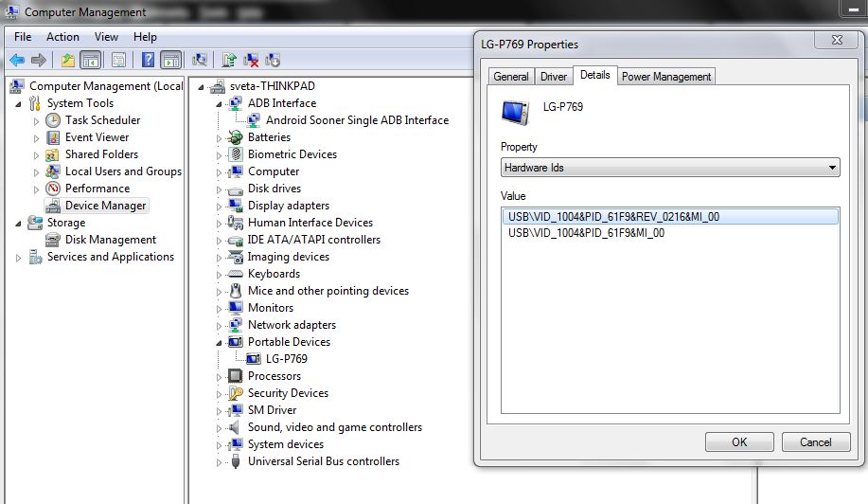Viewport: 868px width, 504px height.
Task: Click the Universal Serial Bus controllers plug icon
Action: [236, 461]
